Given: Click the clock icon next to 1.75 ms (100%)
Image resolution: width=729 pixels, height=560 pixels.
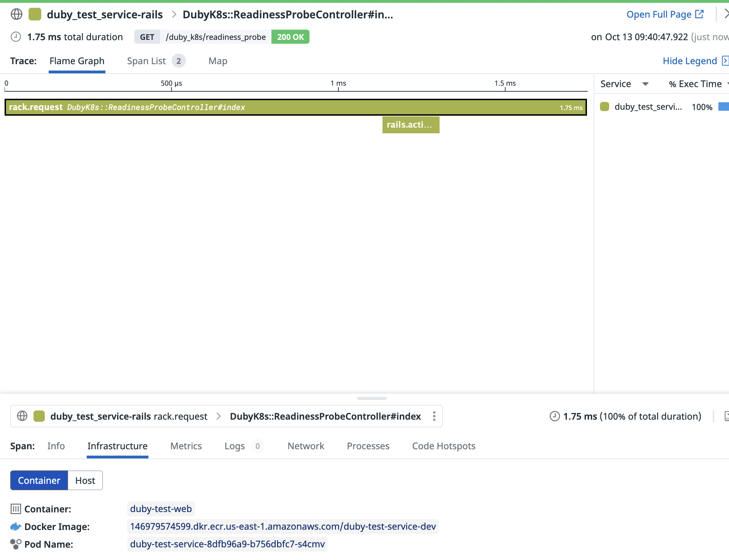Looking at the screenshot, I should click(555, 416).
